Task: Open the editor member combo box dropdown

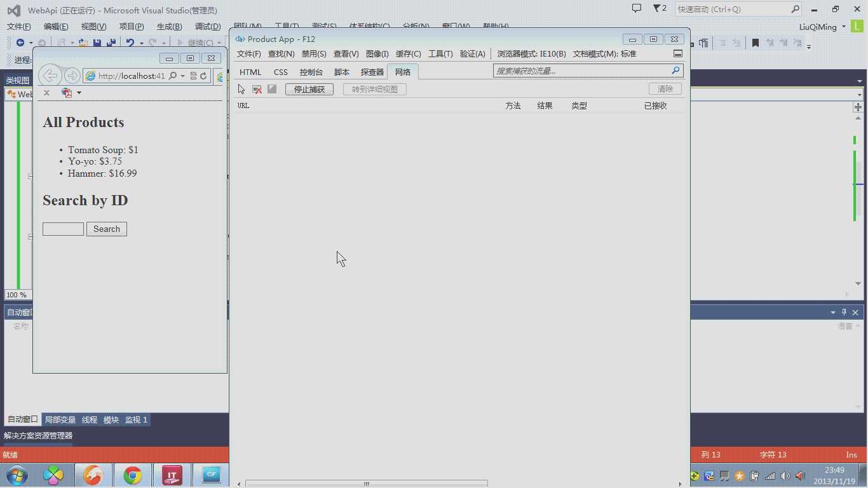Action: [859, 95]
